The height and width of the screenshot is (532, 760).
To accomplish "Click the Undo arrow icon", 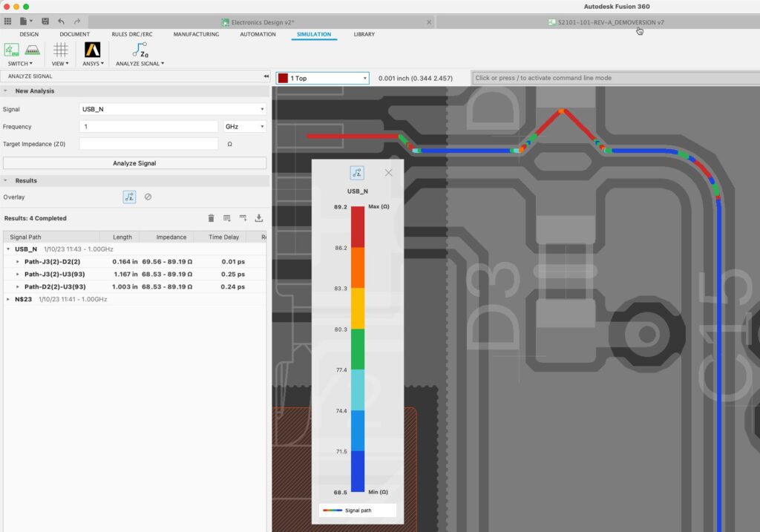I will (x=61, y=22).
